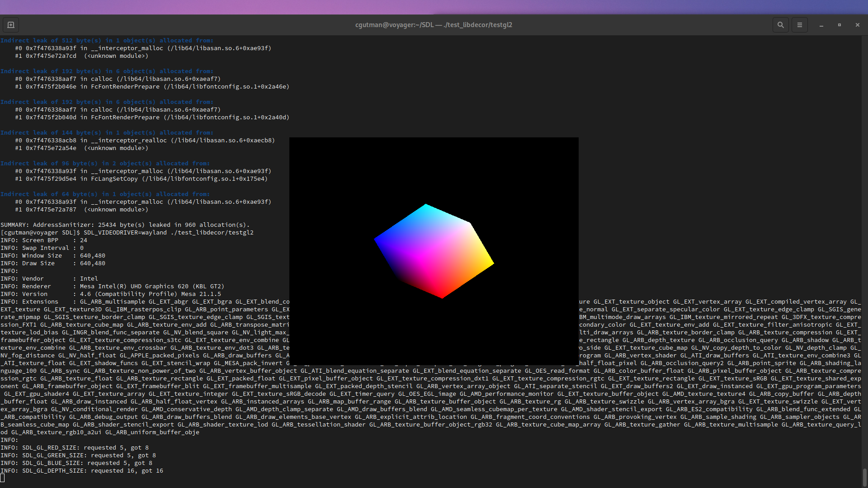Open a new terminal tab
This screenshot has height=488, width=868.
(10, 25)
